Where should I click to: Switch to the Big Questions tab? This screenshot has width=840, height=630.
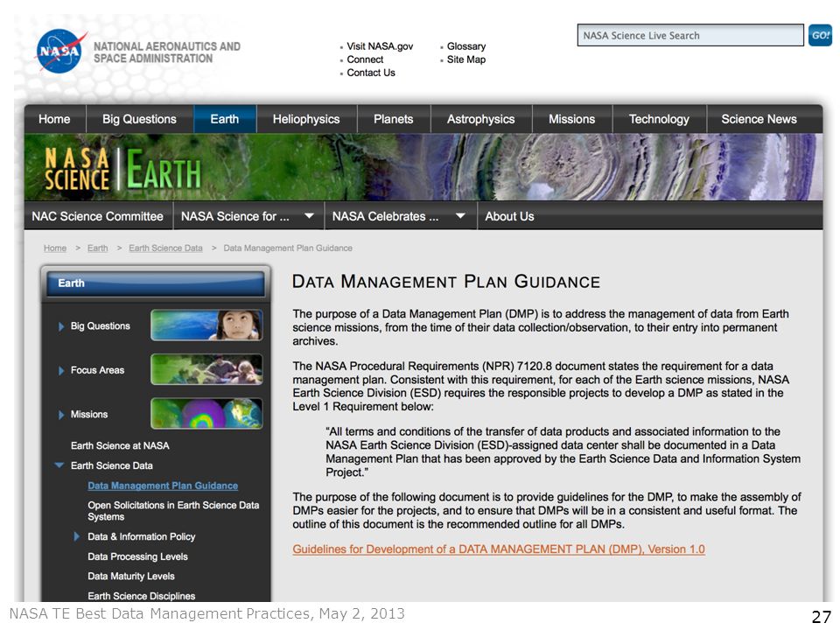pyautogui.click(x=139, y=119)
